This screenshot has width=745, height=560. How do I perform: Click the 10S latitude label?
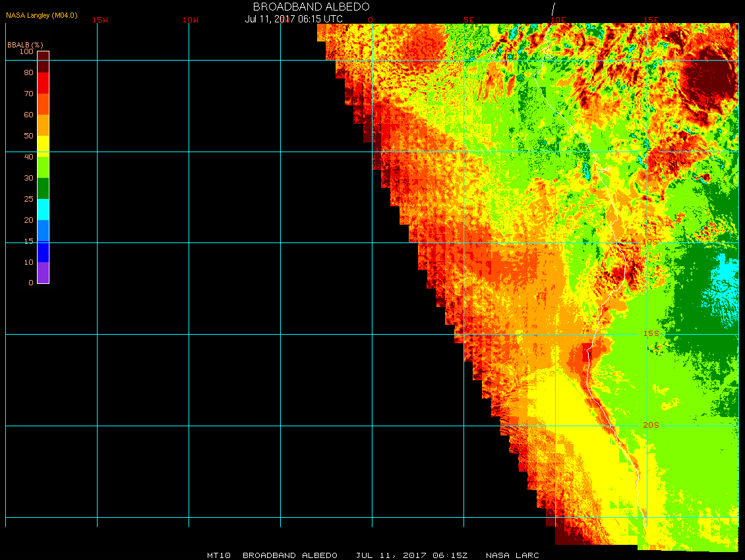[x=650, y=242]
